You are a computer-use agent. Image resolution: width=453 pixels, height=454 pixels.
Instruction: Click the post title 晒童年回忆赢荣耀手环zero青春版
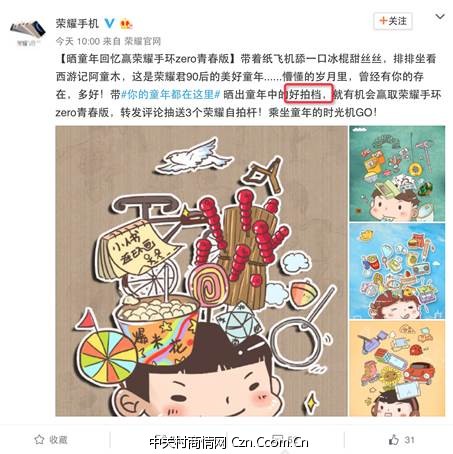pos(148,59)
